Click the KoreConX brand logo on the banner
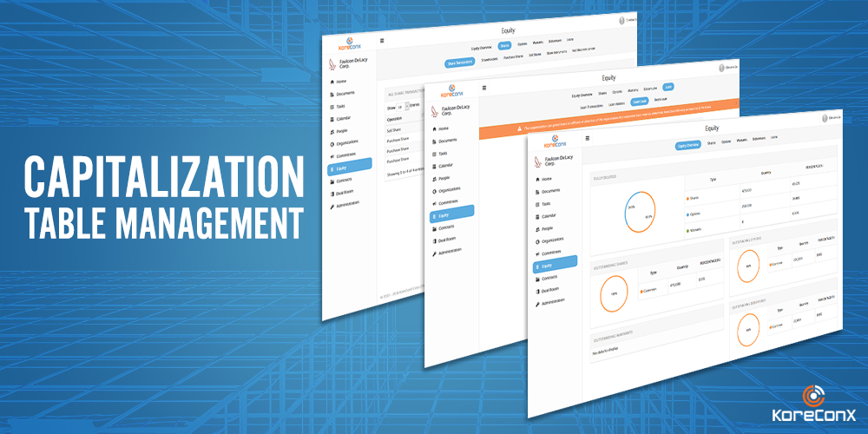Image resolution: width=868 pixels, height=434 pixels. 813,404
